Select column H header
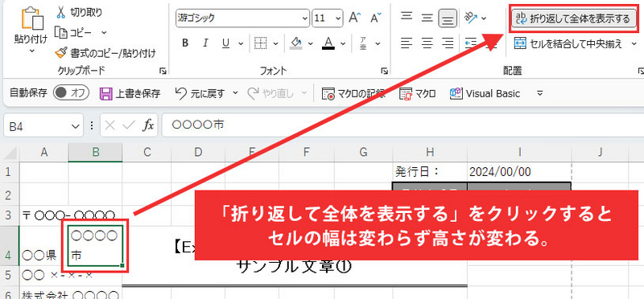Viewport: 644px width, 299px height. [x=430, y=153]
